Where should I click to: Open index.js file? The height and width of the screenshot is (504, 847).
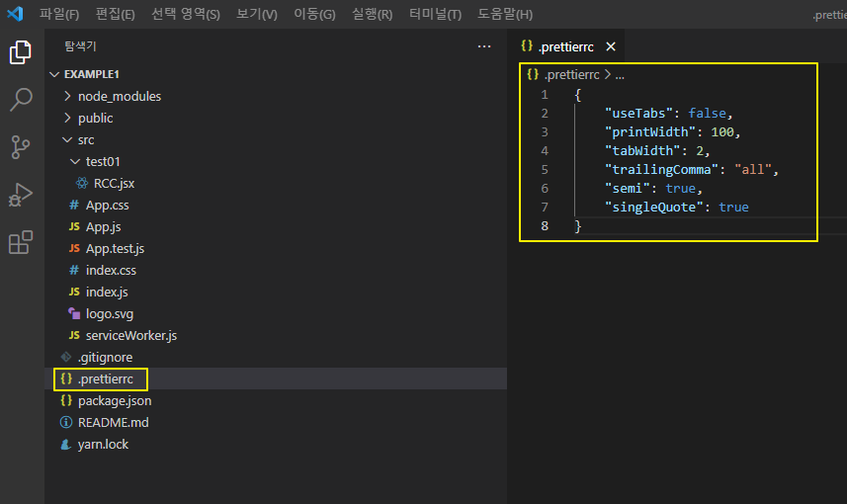point(276,292)
